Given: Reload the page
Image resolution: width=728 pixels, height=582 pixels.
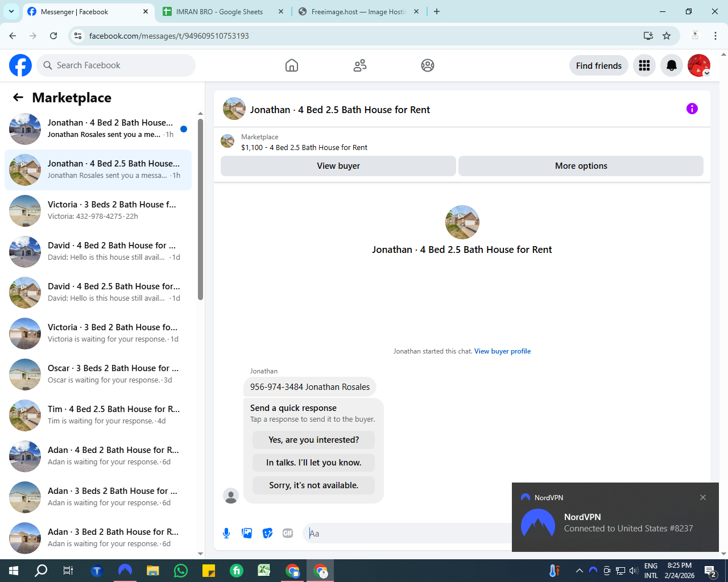Looking at the screenshot, I should coord(53,36).
